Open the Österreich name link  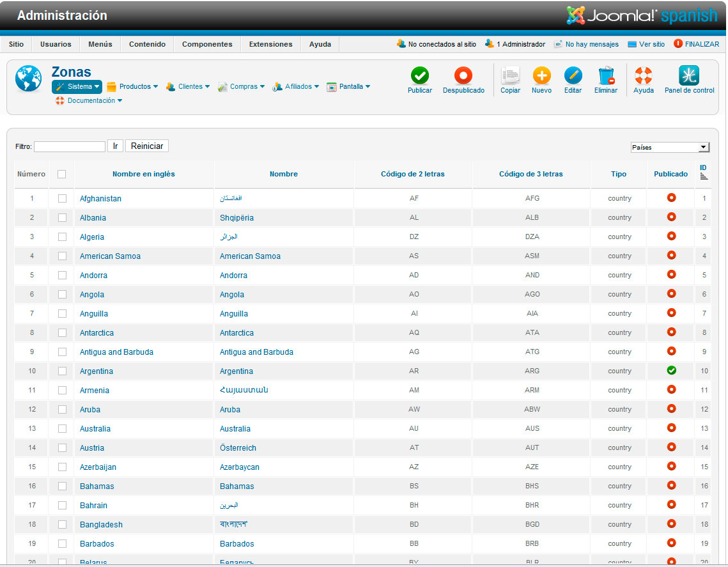[x=238, y=447]
